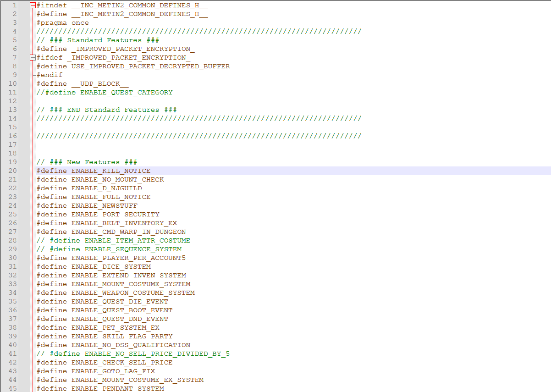Place the cursor on ENABLE_KILL_NOTICE define
551x392 pixels.
(110, 171)
